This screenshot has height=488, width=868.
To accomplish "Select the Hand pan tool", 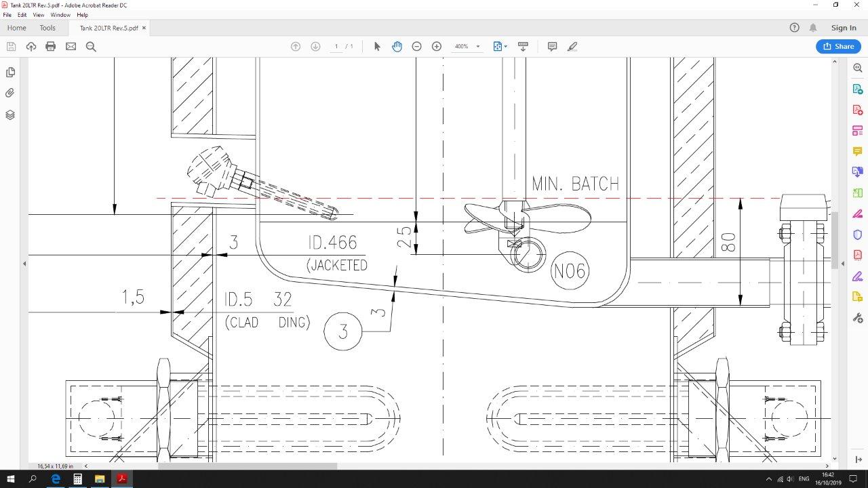I will tap(397, 47).
